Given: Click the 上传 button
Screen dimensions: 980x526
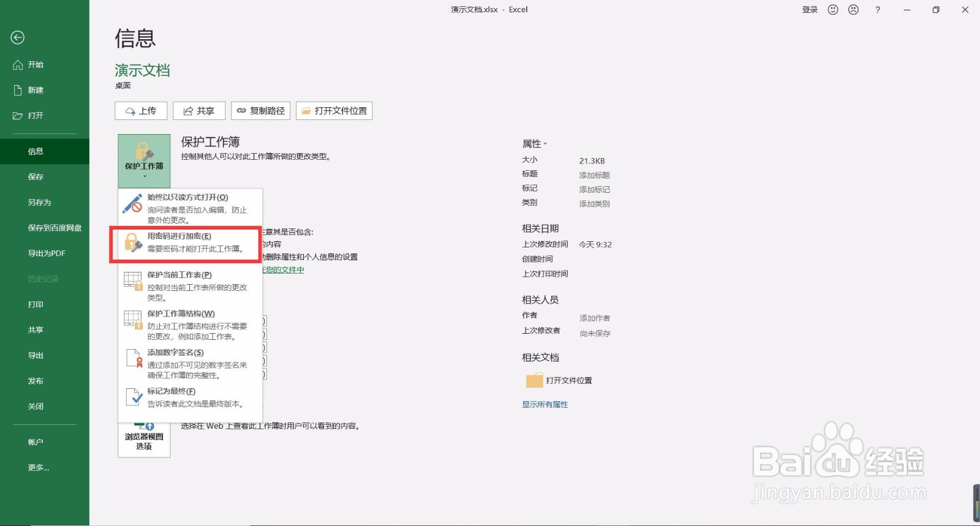Looking at the screenshot, I should coord(141,111).
